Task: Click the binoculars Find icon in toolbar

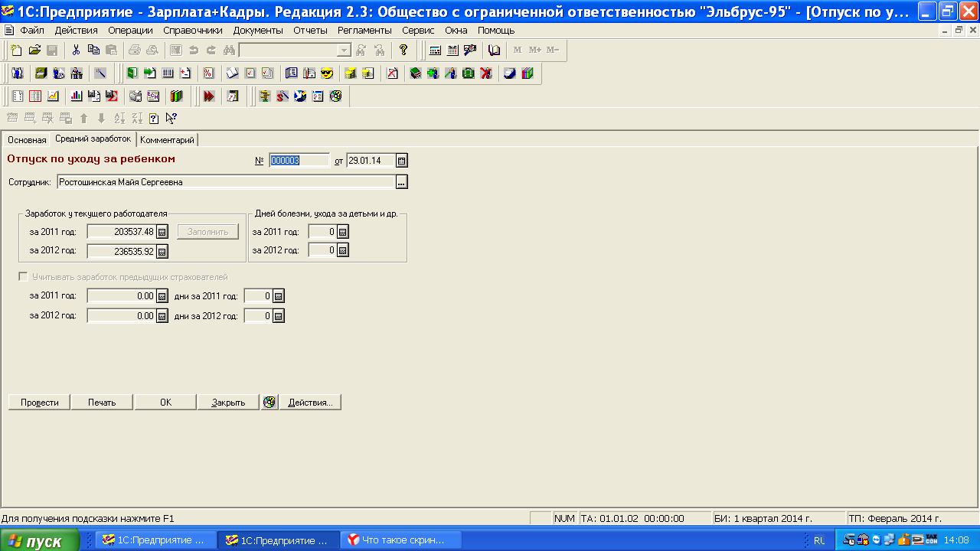Action: point(229,51)
